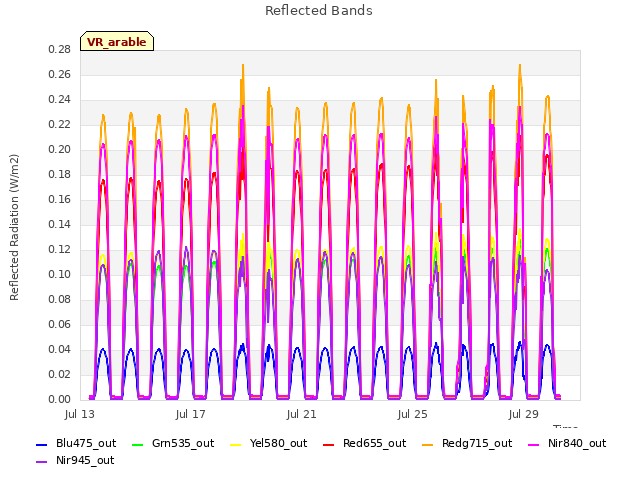640x480 pixels.
Task: Click the Reflected Radiation (W/m2) axis label
Action: 14,227
